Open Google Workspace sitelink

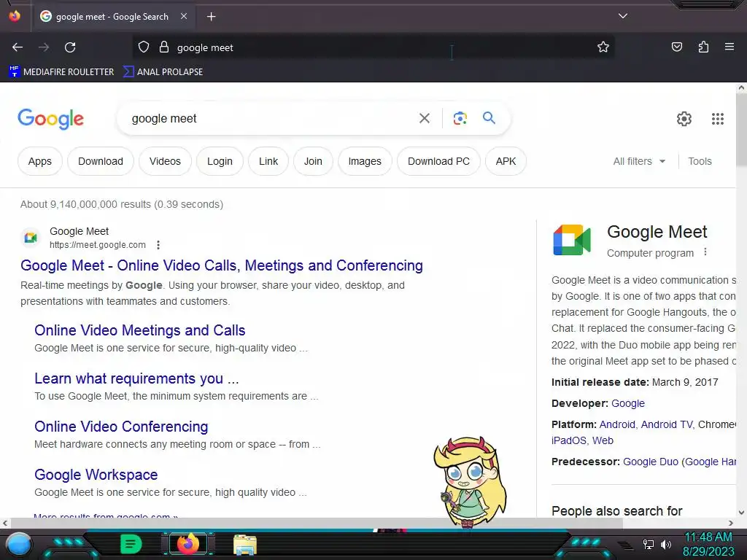(96, 474)
